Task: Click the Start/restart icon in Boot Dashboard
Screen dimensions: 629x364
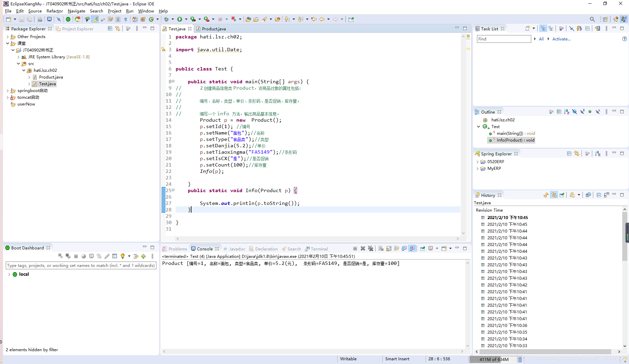Action: tap(60, 256)
